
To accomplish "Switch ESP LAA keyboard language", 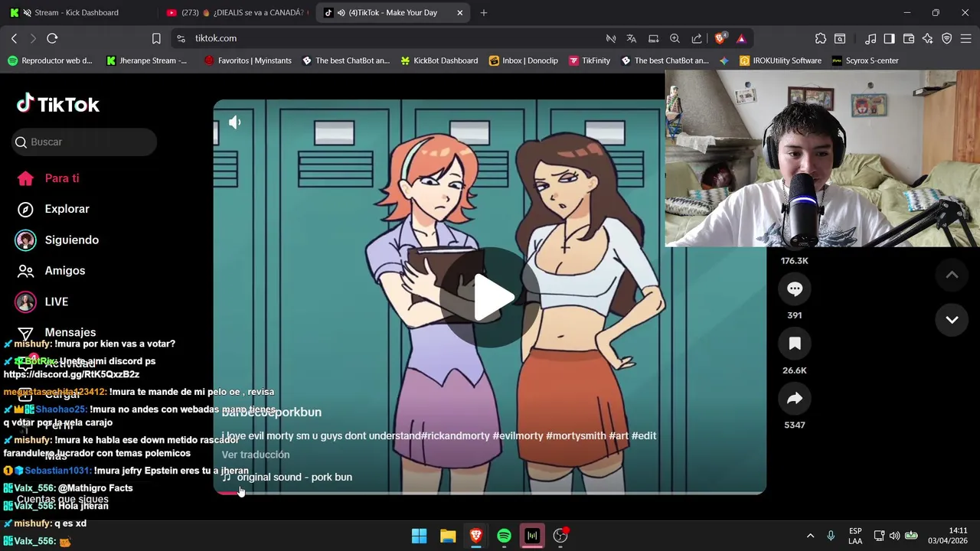I will (x=855, y=536).
